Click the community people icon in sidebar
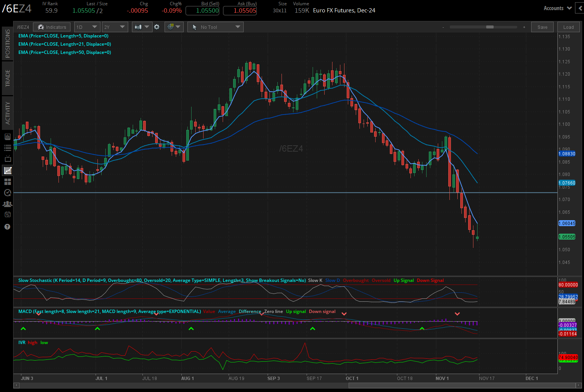The image size is (584, 392). [x=7, y=204]
